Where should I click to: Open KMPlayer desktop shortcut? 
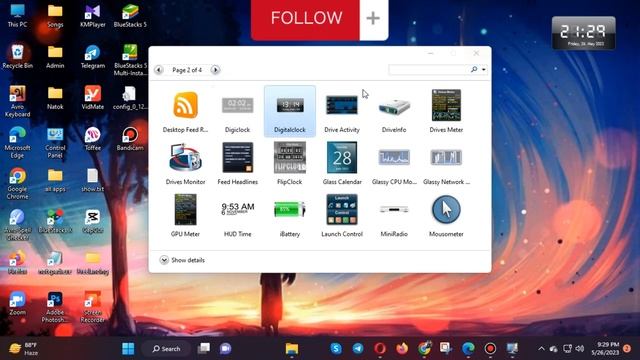pyautogui.click(x=93, y=16)
